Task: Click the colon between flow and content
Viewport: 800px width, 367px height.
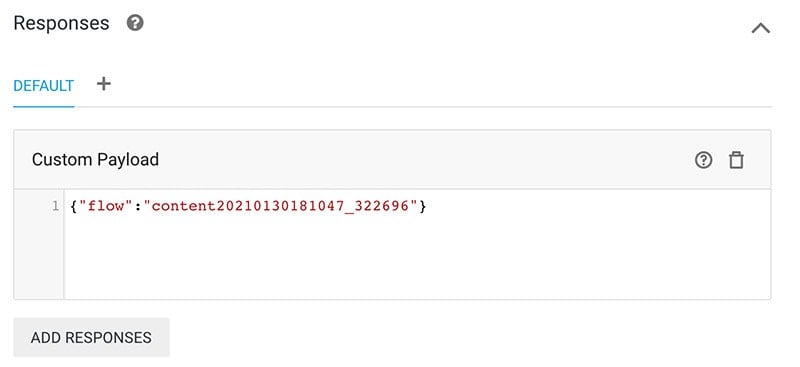Action: tap(139, 206)
